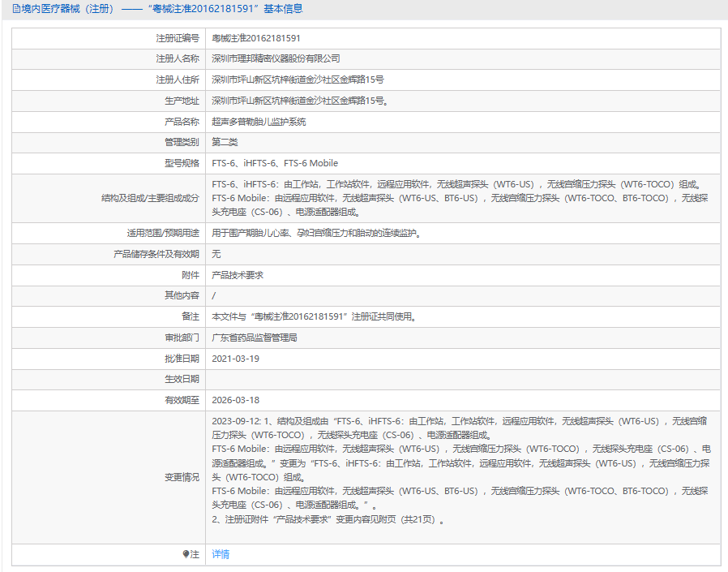Click the 产品名称 label

pyautogui.click(x=182, y=122)
